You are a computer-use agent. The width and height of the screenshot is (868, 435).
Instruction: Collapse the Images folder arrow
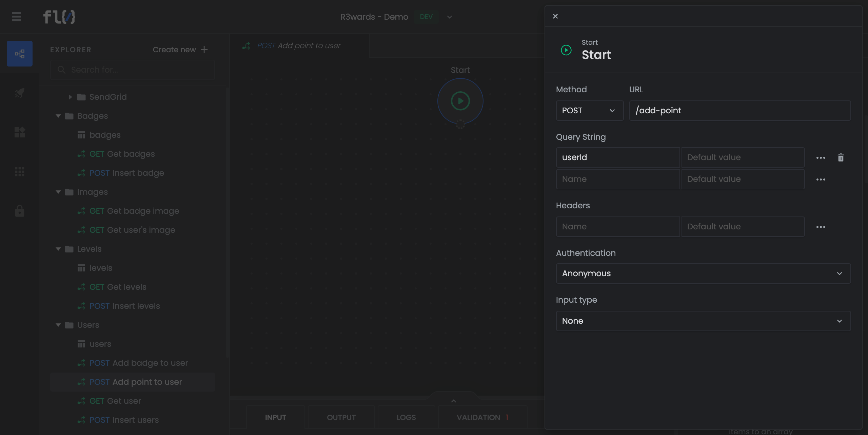tap(58, 192)
